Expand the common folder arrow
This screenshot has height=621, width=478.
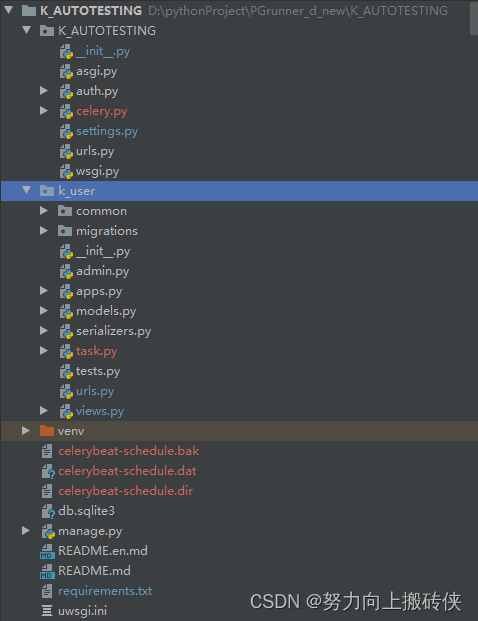tap(44, 211)
